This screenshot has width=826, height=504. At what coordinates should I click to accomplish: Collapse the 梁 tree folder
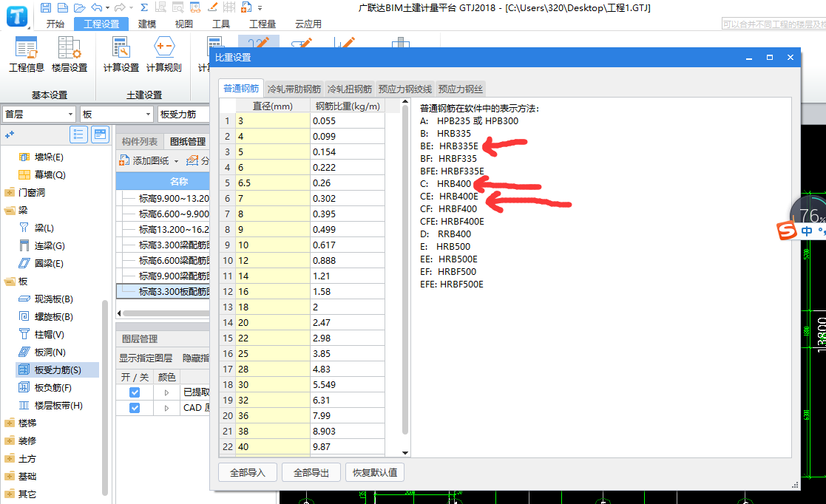(x=10, y=211)
